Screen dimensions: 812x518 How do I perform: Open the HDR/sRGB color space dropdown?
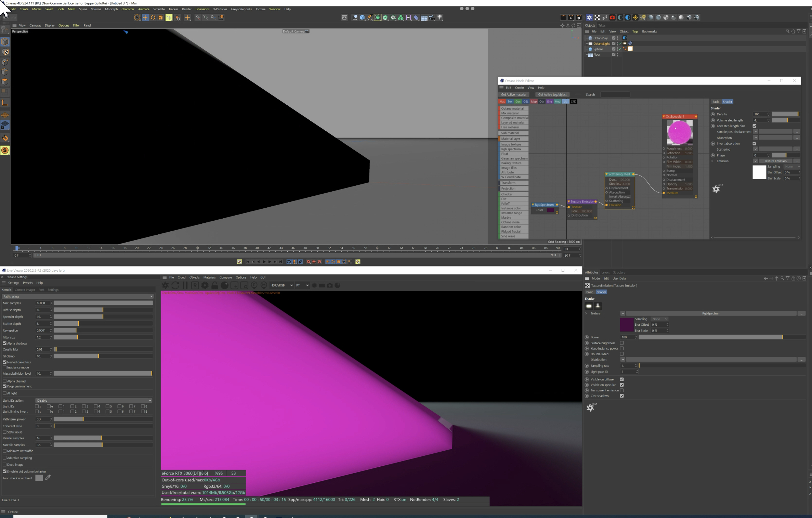pyautogui.click(x=281, y=285)
